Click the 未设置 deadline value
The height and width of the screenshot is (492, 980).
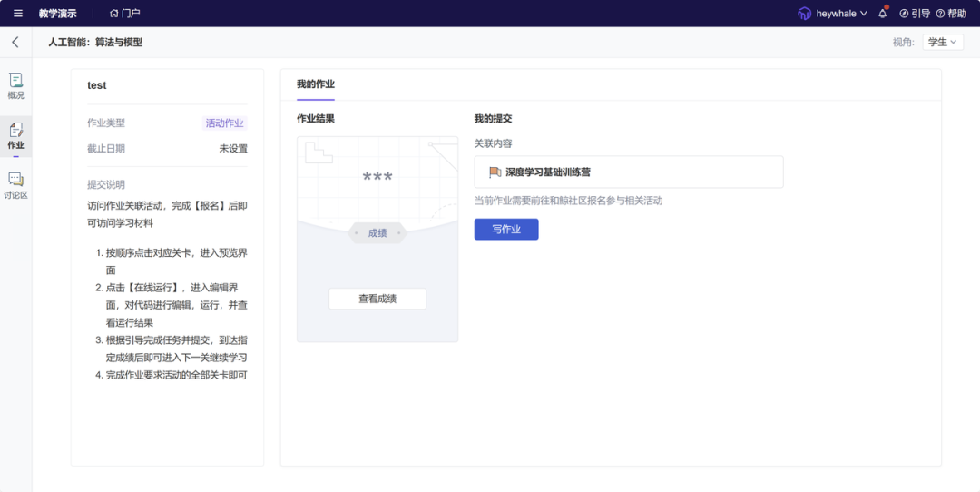(x=233, y=149)
